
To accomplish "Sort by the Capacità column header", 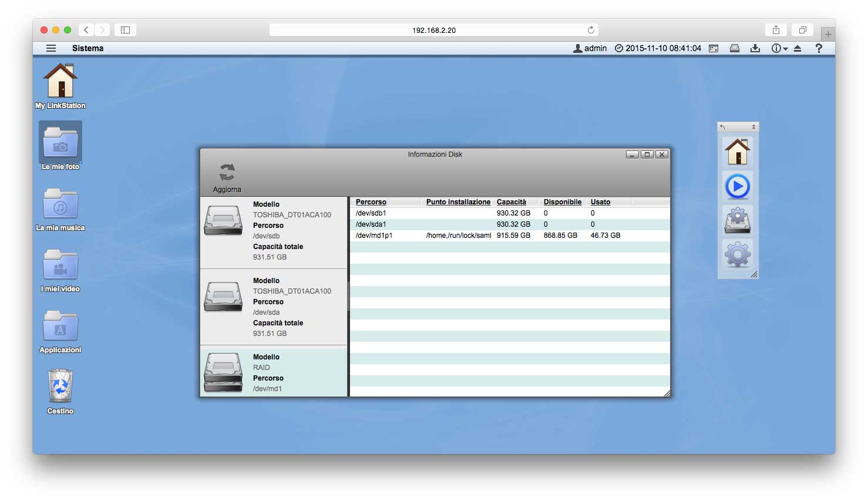I will [512, 202].
